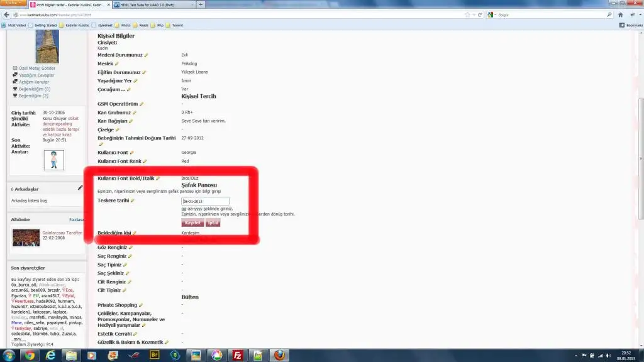
Task: Click the Fazlası link in Albümler
Action: coord(76,219)
